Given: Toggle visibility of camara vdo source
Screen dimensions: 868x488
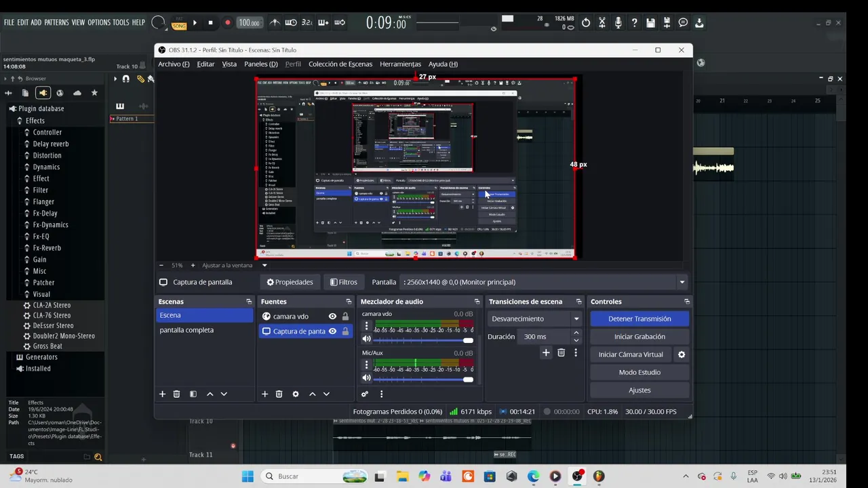Looking at the screenshot, I should coord(332,317).
